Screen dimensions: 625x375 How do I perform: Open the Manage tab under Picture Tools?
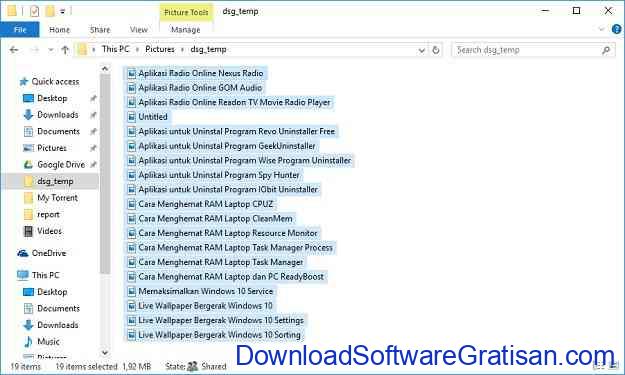pos(185,29)
